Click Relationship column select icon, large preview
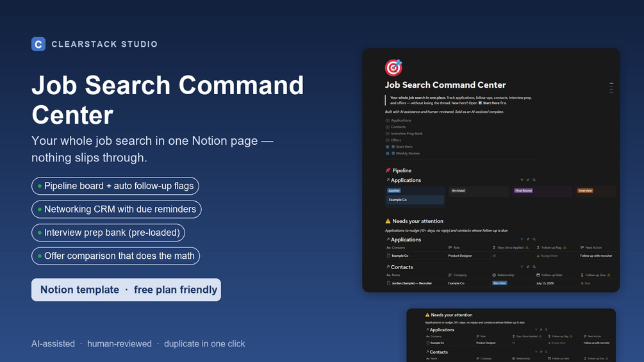The height and width of the screenshot is (362, 644). coord(494,275)
